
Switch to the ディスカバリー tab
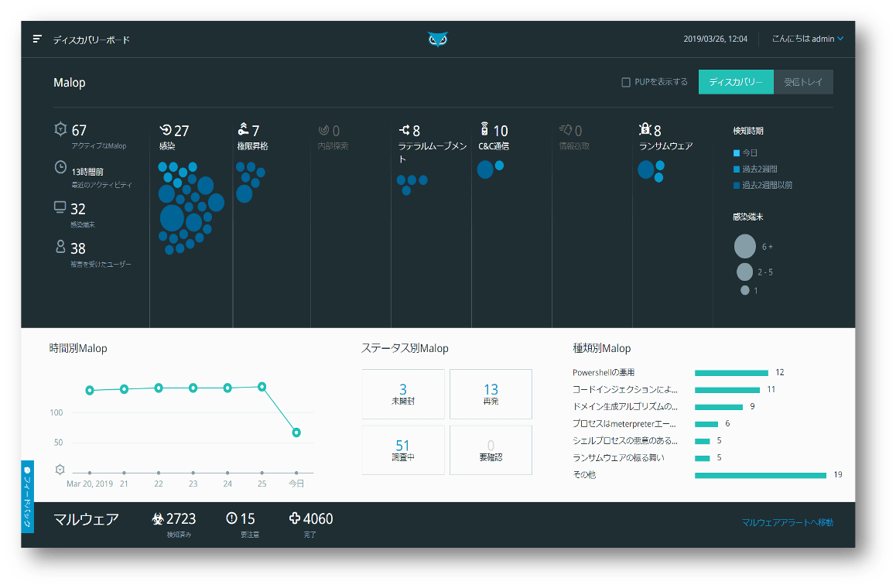736,82
